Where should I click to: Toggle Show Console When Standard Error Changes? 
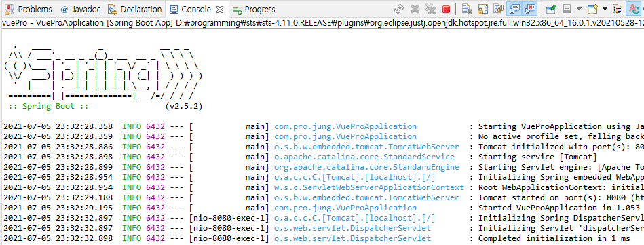529,9
